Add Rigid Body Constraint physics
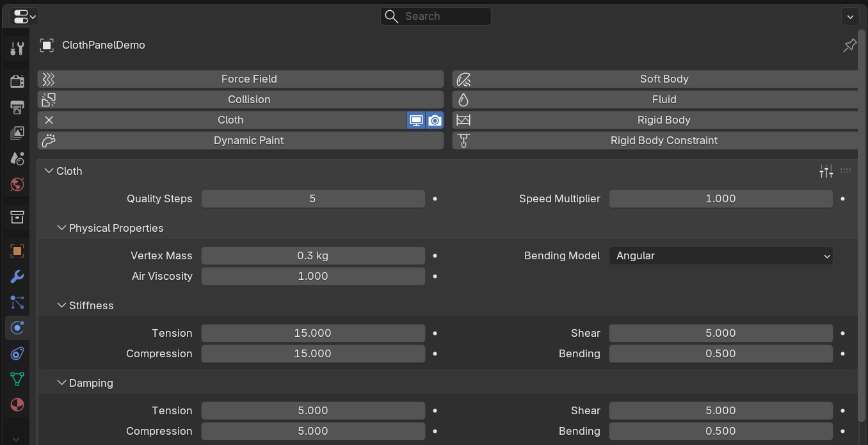Image resolution: width=868 pixels, height=445 pixels. [655, 140]
